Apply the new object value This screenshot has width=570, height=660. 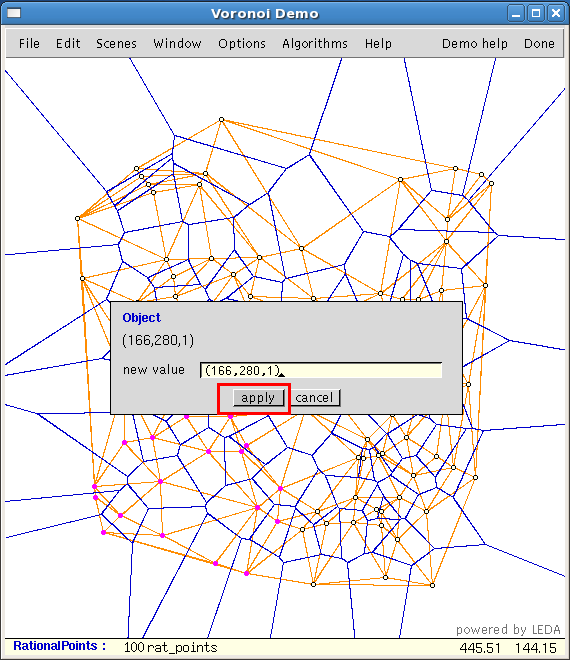[x=258, y=397]
